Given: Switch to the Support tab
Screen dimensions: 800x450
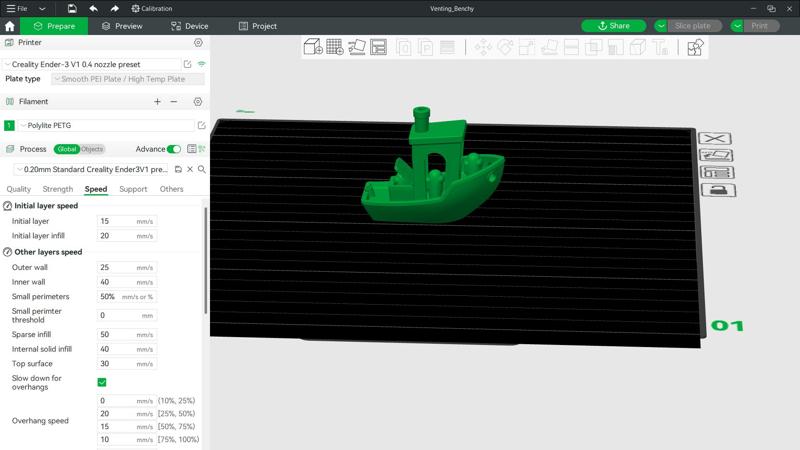Looking at the screenshot, I should pos(133,189).
